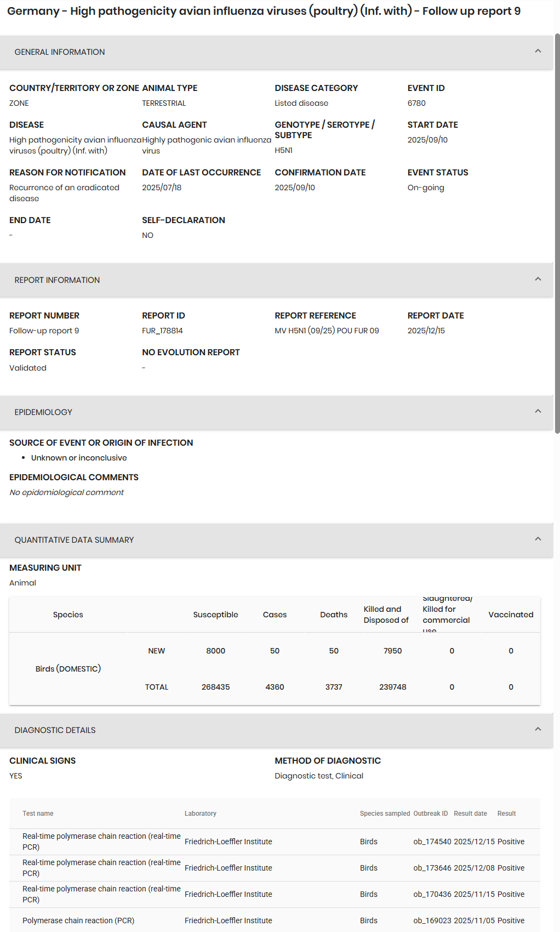Click the Result column header
This screenshot has height=932, width=560.
click(x=506, y=814)
